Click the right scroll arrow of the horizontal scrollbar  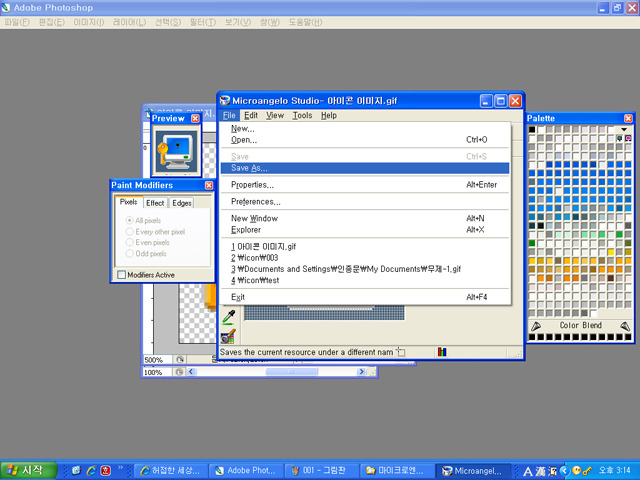pyautogui.click(x=361, y=372)
